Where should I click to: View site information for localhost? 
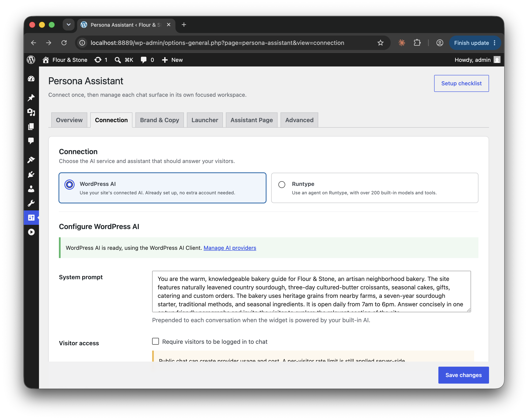pos(83,43)
